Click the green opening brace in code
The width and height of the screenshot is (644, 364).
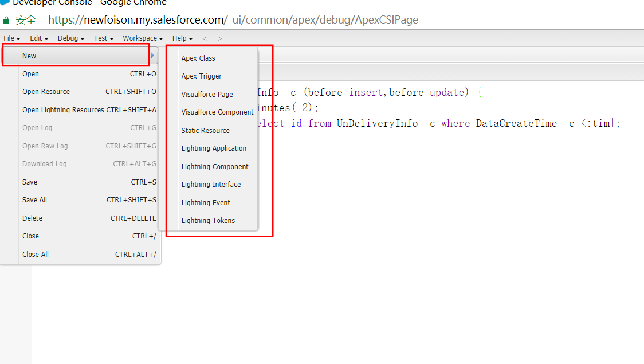tap(480, 92)
